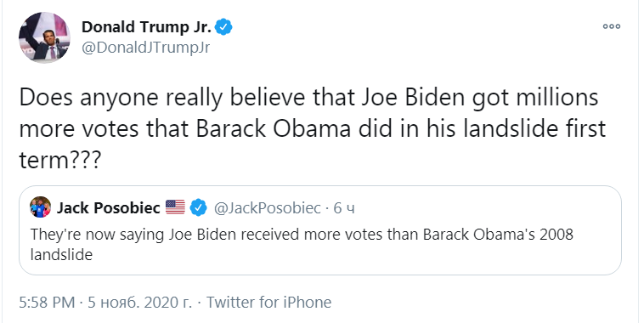The height and width of the screenshot is (323, 644).
Task: Click 'Barack Obama' text in main tweet
Action: 273,128
